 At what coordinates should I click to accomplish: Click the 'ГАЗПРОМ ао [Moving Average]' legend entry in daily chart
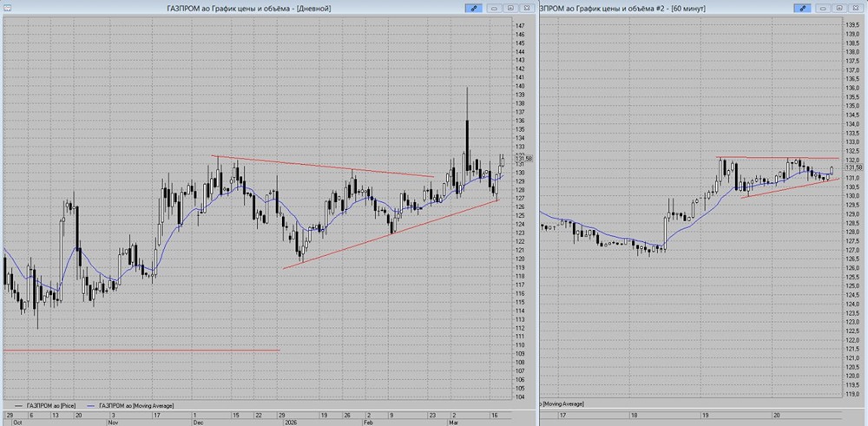click(x=129, y=405)
